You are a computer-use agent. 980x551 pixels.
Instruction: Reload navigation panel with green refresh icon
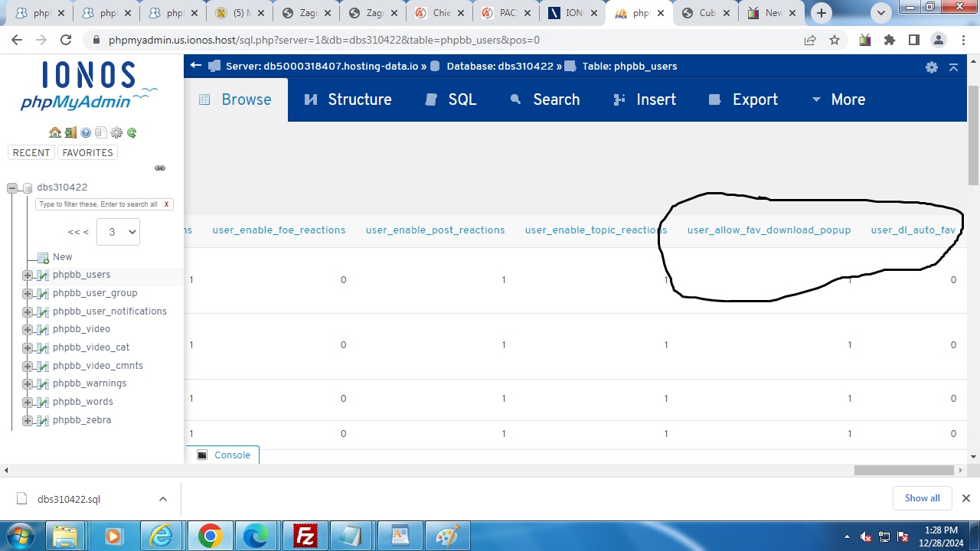(132, 132)
